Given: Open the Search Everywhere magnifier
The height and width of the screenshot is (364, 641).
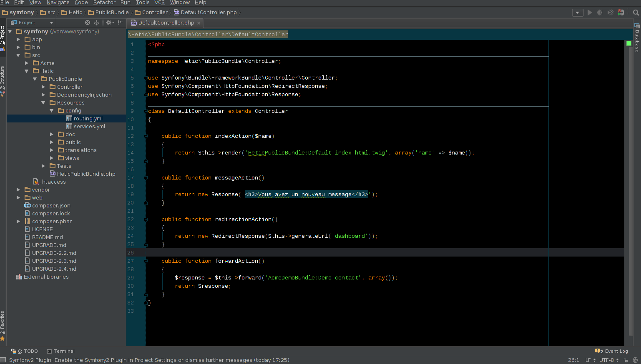Looking at the screenshot, I should pos(636,12).
